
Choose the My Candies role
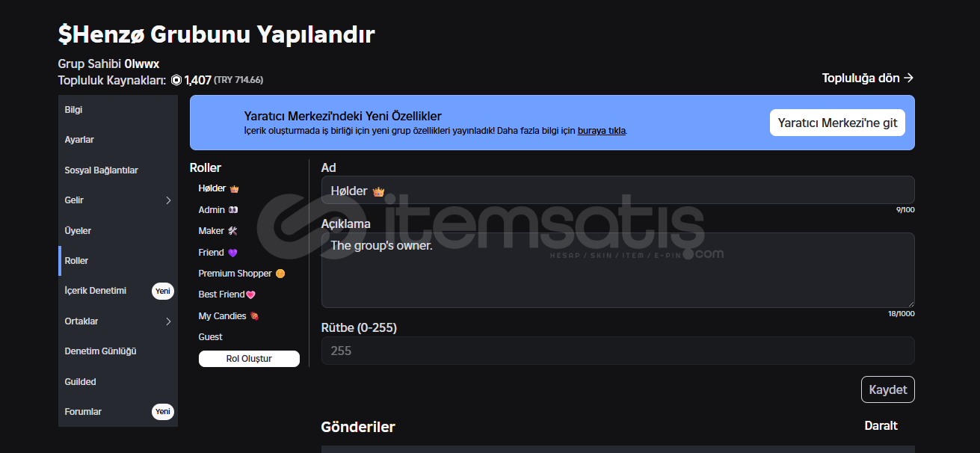(x=229, y=316)
